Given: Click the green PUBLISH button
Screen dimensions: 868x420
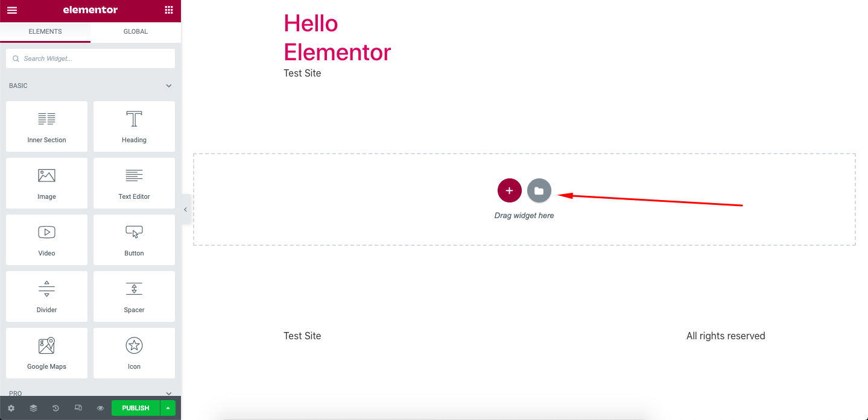Looking at the screenshot, I should [x=135, y=408].
